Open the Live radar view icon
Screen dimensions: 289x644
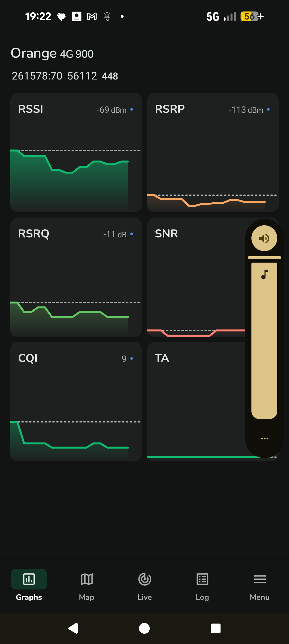point(144,579)
